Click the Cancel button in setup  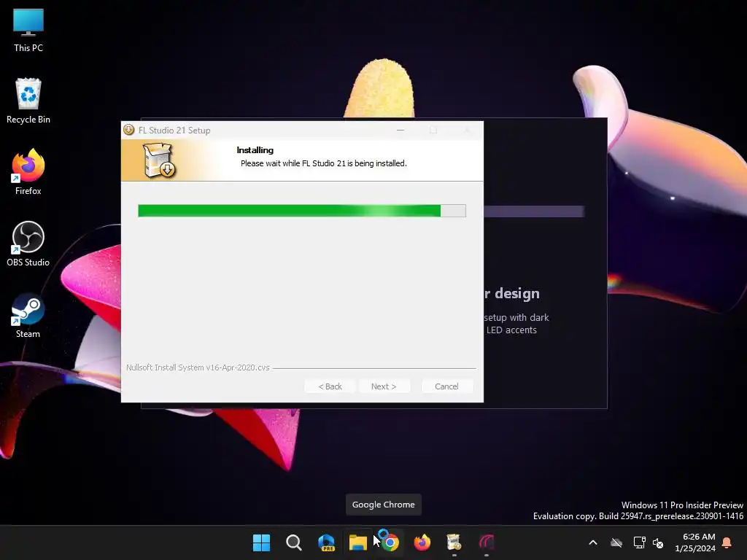(x=447, y=386)
